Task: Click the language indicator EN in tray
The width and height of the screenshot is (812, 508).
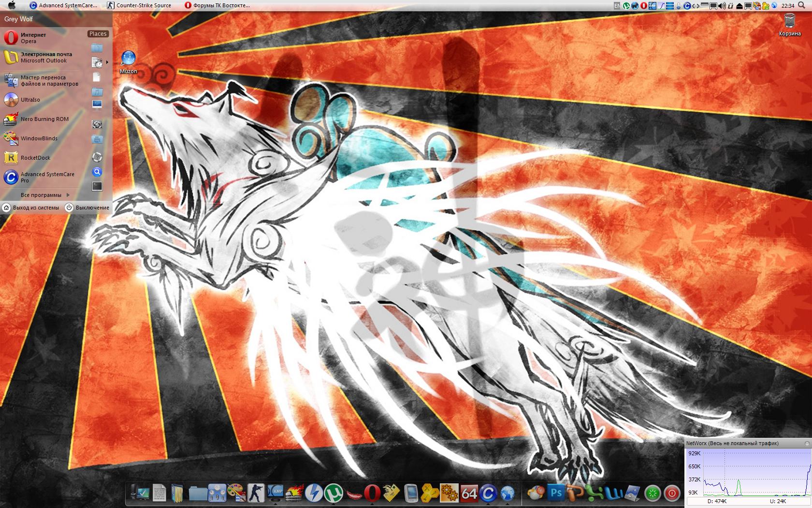Action: point(617,6)
